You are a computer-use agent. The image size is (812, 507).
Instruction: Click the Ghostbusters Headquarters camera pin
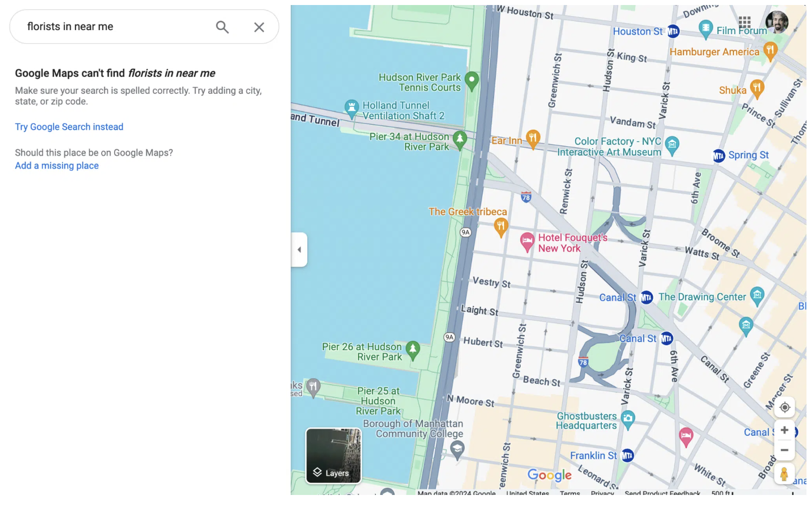[x=628, y=418]
